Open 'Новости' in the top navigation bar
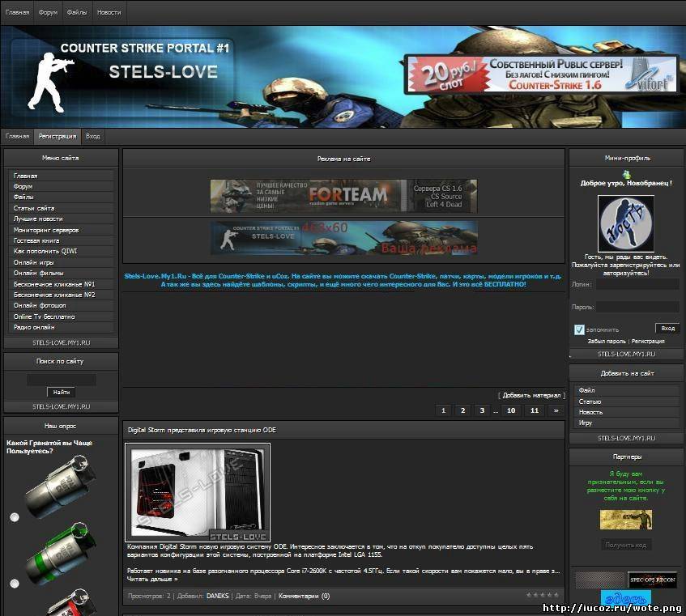The height and width of the screenshot is (616, 686). point(109,13)
